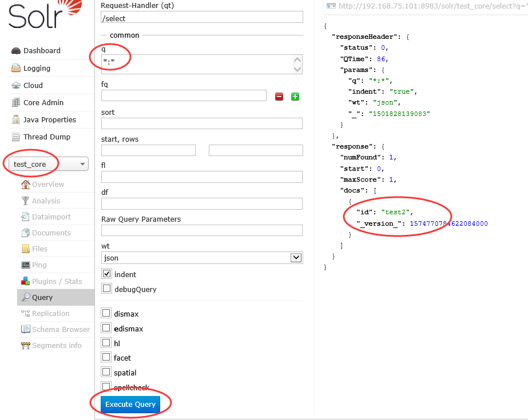Click the q field scroll down arrow
Image resolution: width=528 pixels, height=420 pixels.
click(x=297, y=69)
